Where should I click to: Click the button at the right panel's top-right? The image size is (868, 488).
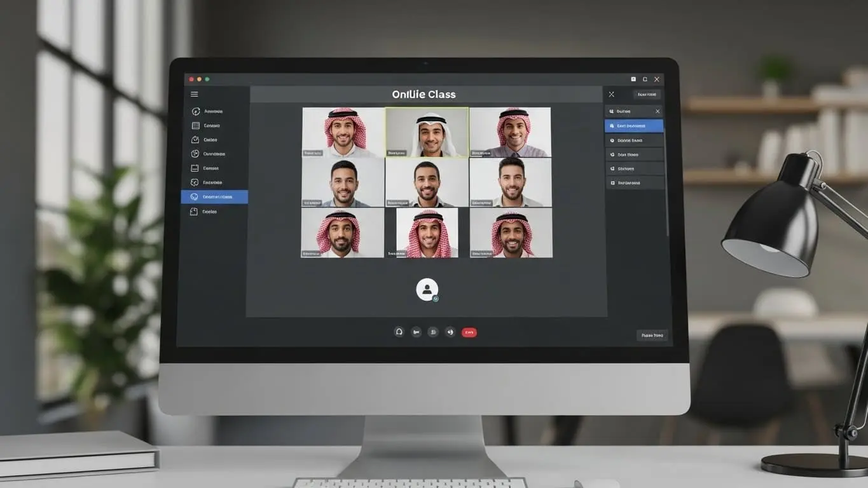tap(647, 95)
